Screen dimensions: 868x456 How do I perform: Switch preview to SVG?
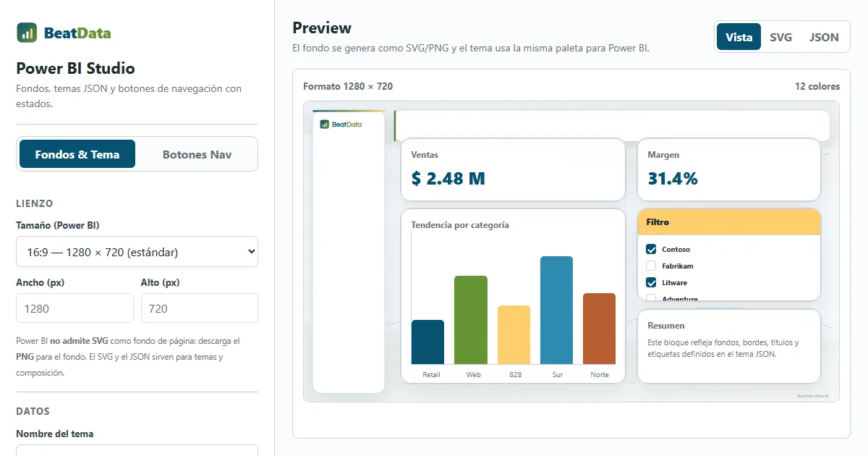(x=780, y=37)
